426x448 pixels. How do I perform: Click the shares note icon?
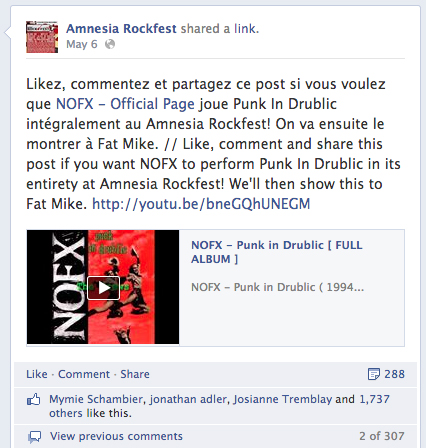click(x=374, y=374)
